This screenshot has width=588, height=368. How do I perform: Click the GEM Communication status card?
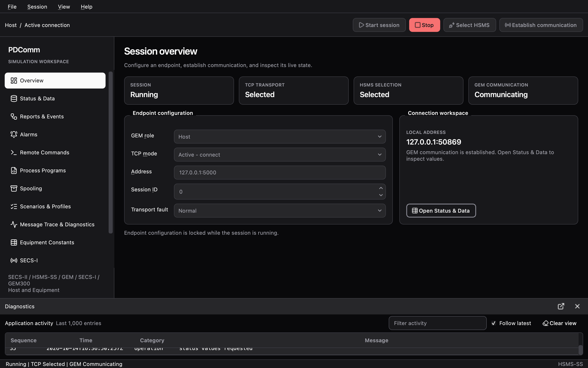click(x=523, y=91)
